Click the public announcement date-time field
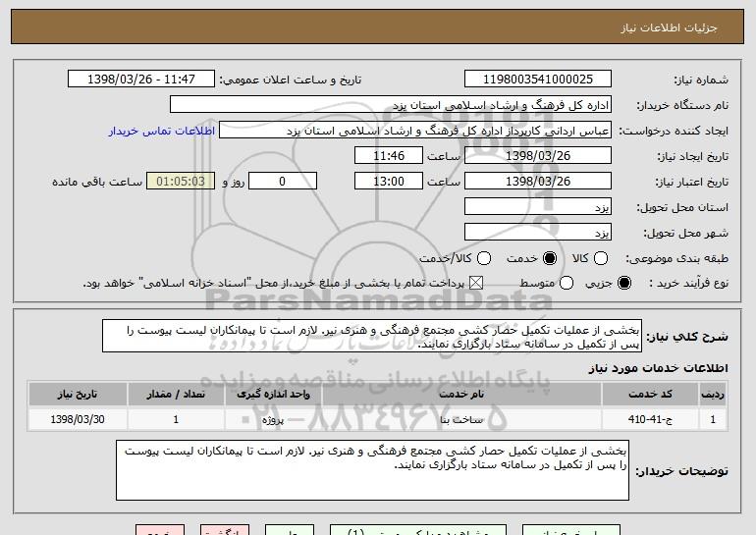756x535 pixels. click(x=141, y=80)
